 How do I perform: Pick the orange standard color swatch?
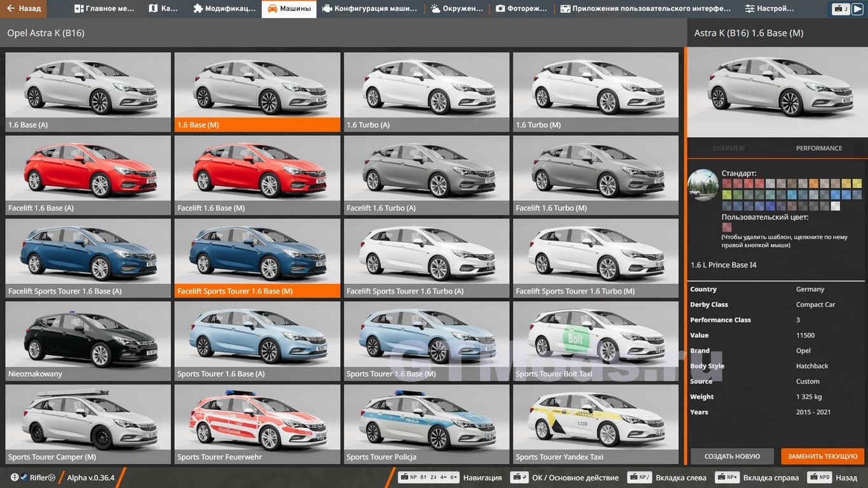coord(814,183)
